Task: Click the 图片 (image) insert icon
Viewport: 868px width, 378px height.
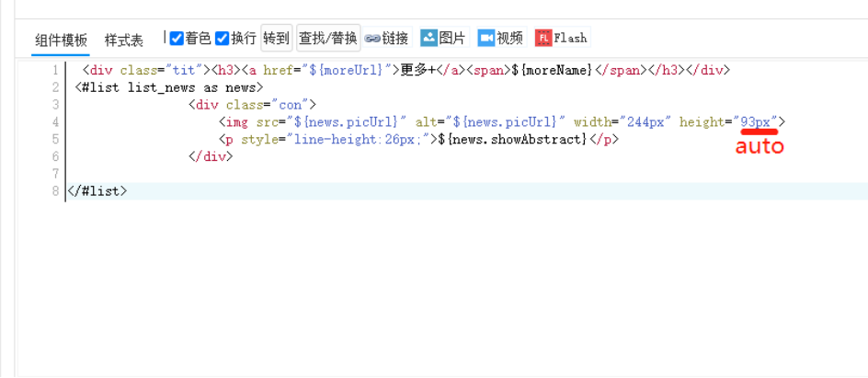Action: point(428,38)
